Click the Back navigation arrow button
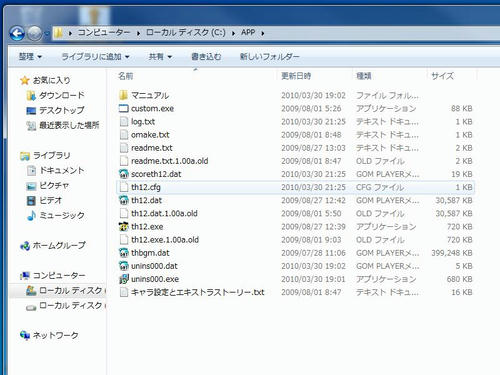 (x=17, y=33)
